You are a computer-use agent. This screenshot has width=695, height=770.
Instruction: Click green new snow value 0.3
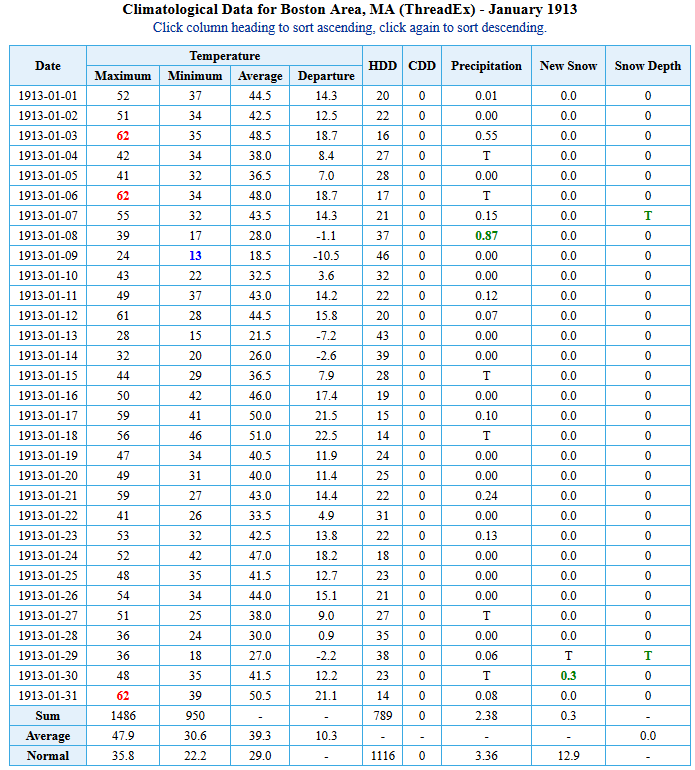pos(568,676)
